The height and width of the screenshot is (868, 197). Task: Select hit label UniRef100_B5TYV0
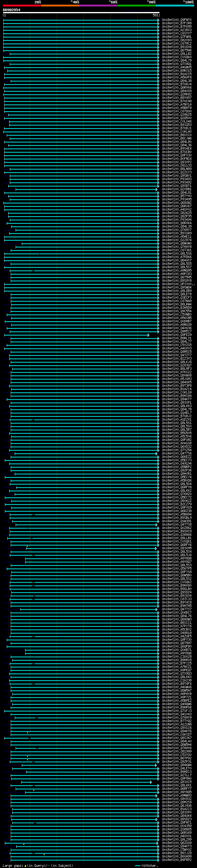(x=177, y=196)
